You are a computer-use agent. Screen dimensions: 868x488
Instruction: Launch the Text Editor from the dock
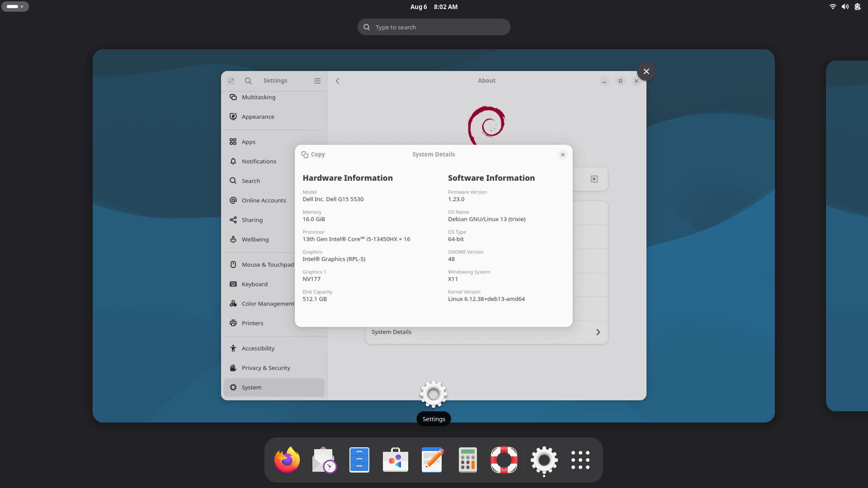[431, 460]
